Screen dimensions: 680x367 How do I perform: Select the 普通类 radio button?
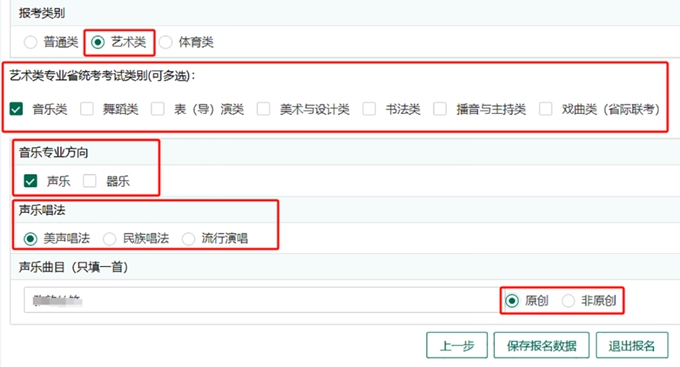[x=30, y=42]
